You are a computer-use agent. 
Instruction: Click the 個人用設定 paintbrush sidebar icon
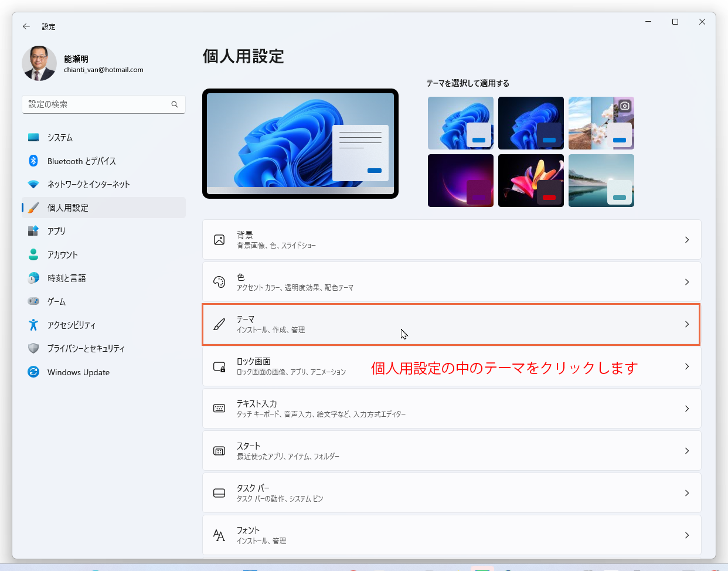tap(33, 208)
